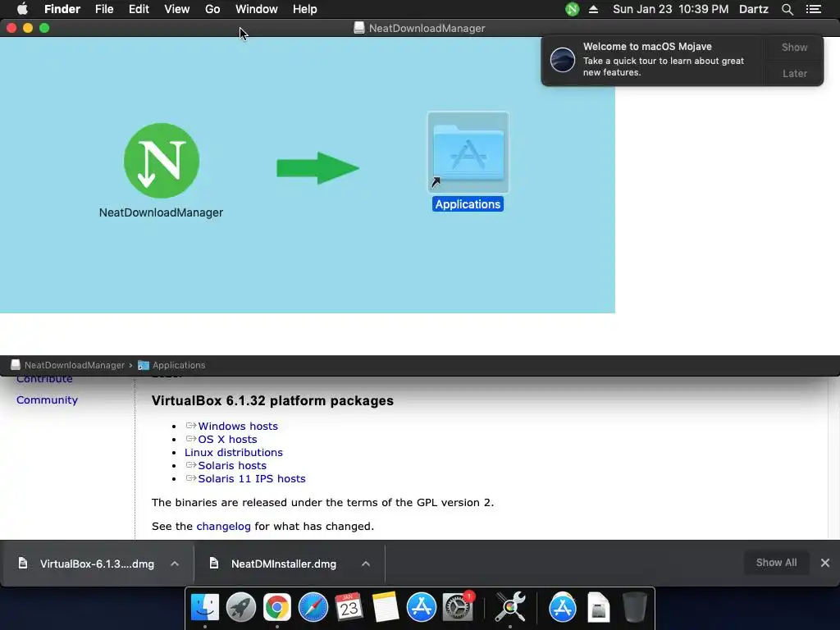Click 'Welcome to macOS Mojave' notification text

coord(647,47)
